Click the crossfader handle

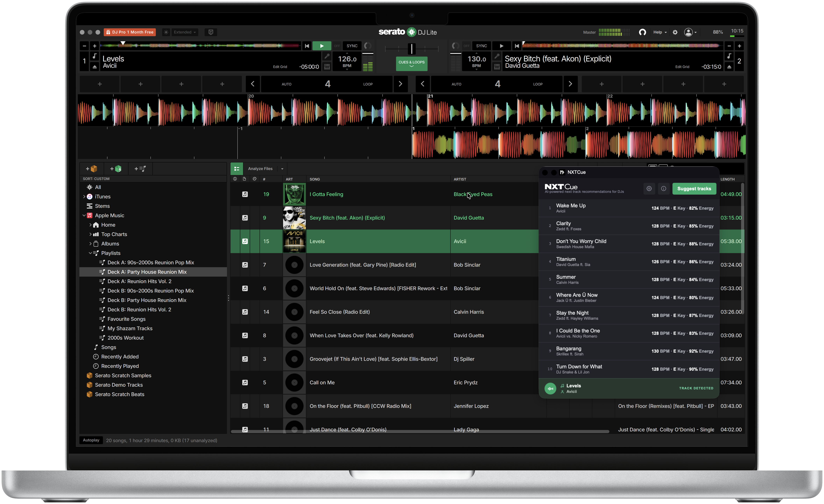(x=412, y=49)
